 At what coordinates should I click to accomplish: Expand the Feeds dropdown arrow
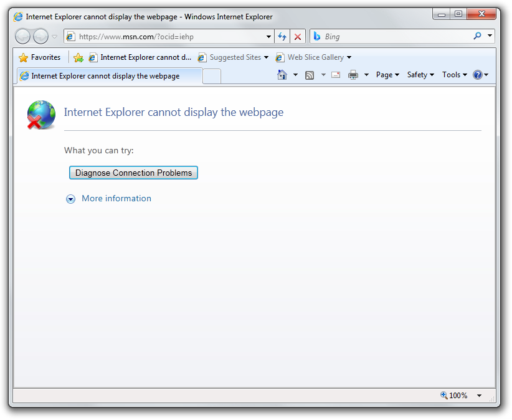click(x=323, y=75)
